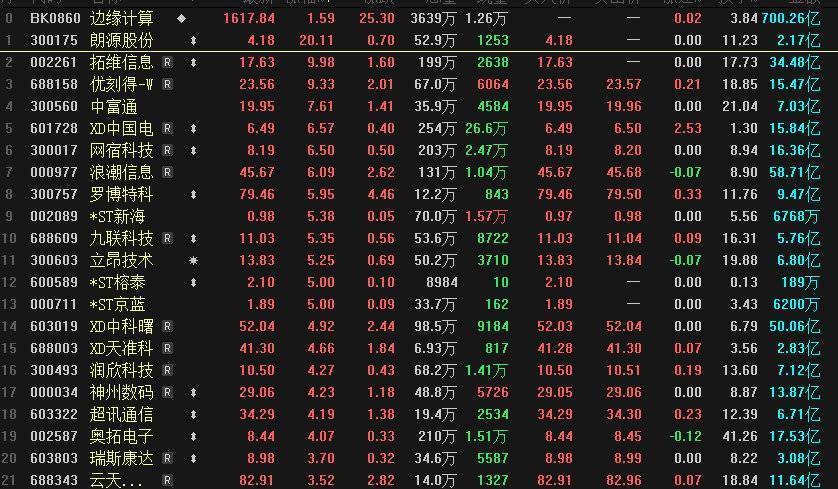Viewport: 838px width, 489px height.
Task: Click the R badge next to 网宿科技
Action: click(x=167, y=151)
